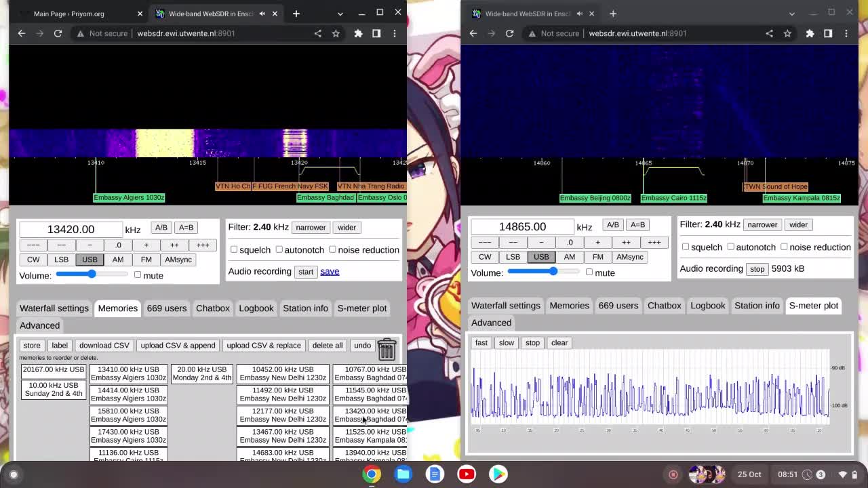Click download CSV button

point(104,346)
